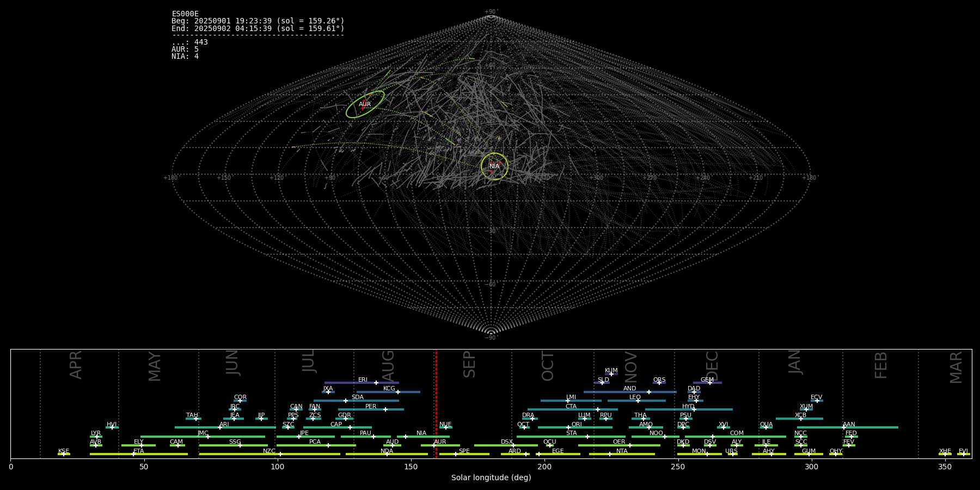Click the DSX shower label
This screenshot has width=980, height=490.
507,442
